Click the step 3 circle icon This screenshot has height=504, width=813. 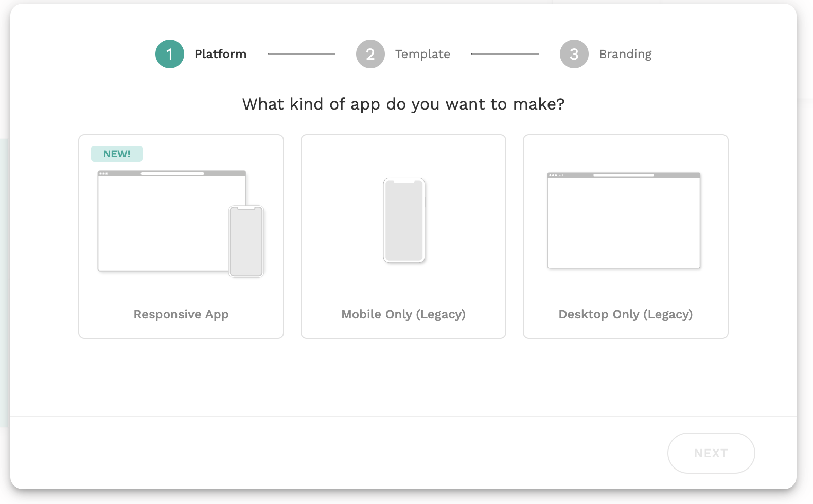574,54
